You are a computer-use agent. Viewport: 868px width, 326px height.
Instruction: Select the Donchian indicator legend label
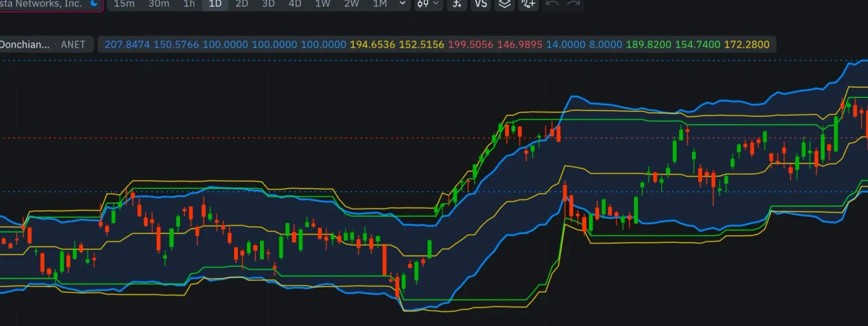[x=24, y=45]
